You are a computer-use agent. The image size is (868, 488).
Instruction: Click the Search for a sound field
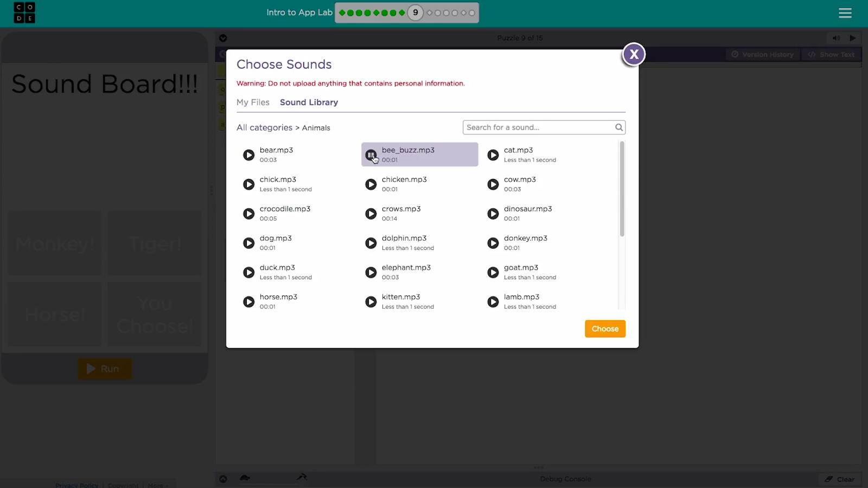(x=539, y=127)
